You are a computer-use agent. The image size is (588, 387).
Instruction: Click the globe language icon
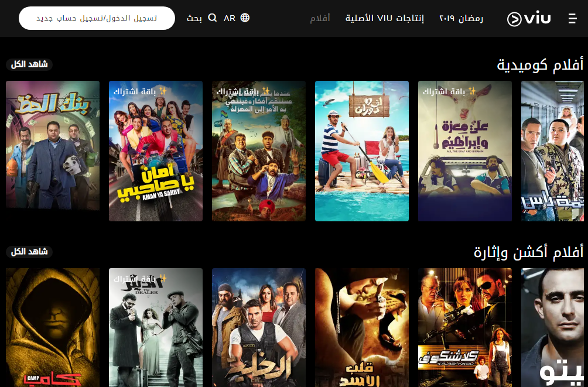click(245, 18)
